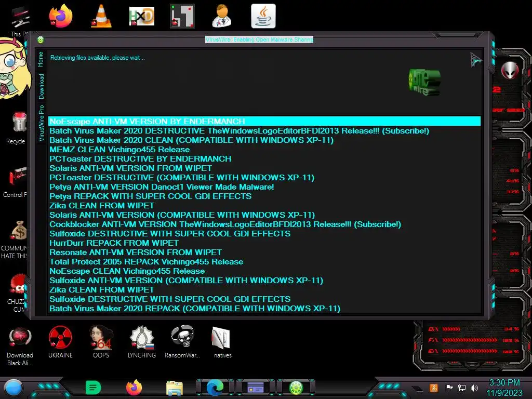532x399 pixels.
Task: Open the volume control in tray
Action: point(474,388)
